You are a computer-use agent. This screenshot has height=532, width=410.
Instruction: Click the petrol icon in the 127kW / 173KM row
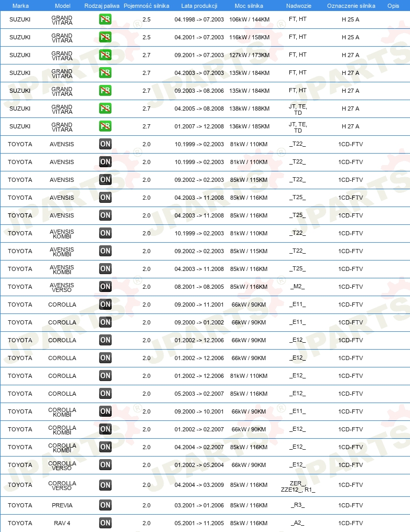click(105, 55)
